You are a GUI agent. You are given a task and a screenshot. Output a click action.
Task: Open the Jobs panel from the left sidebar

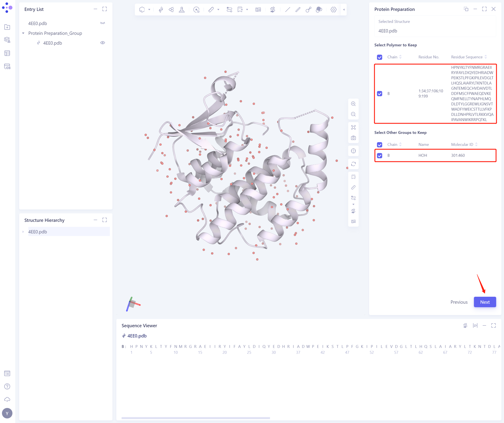click(x=7, y=66)
